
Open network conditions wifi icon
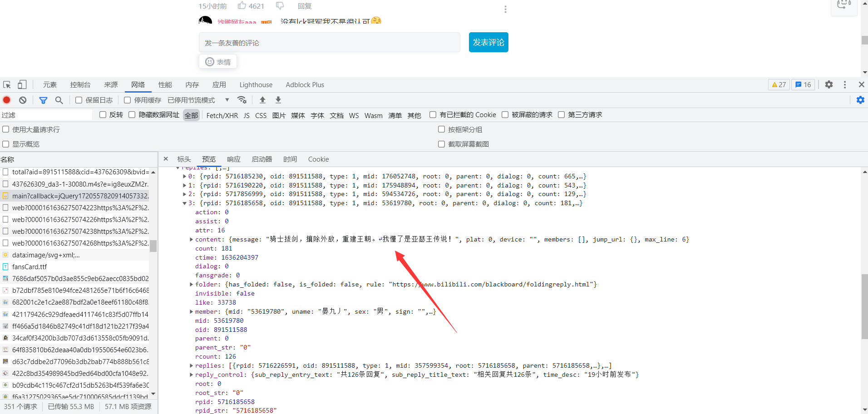pyautogui.click(x=242, y=100)
